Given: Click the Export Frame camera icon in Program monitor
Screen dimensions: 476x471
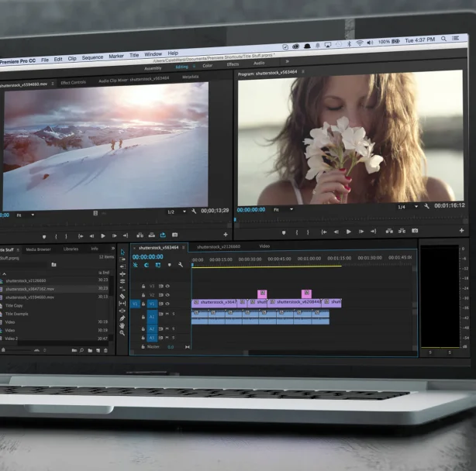Looking at the screenshot, I should click(x=416, y=231).
